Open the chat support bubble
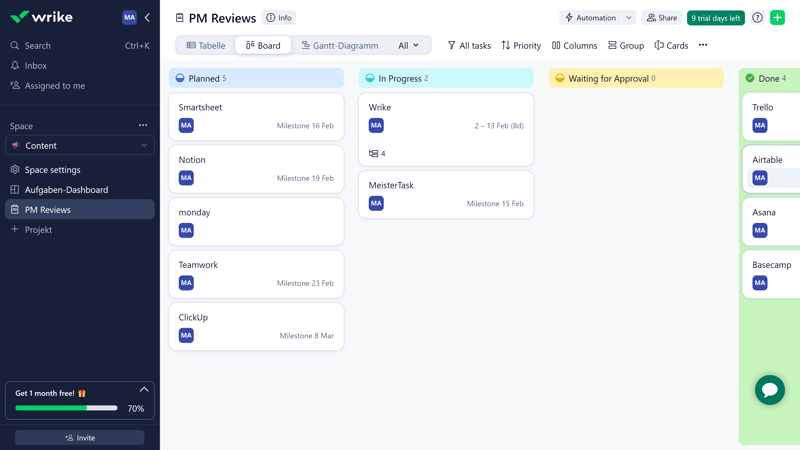Image resolution: width=800 pixels, height=450 pixels. (x=770, y=390)
